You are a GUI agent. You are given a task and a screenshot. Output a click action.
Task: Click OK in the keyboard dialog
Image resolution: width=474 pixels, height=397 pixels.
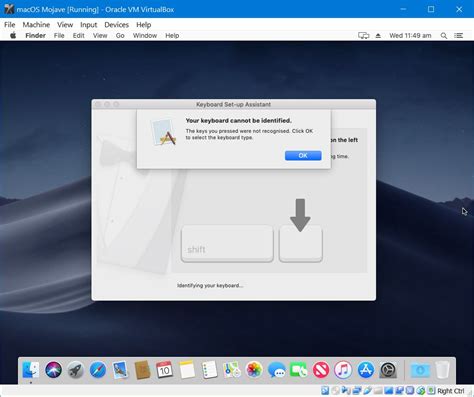(x=303, y=155)
